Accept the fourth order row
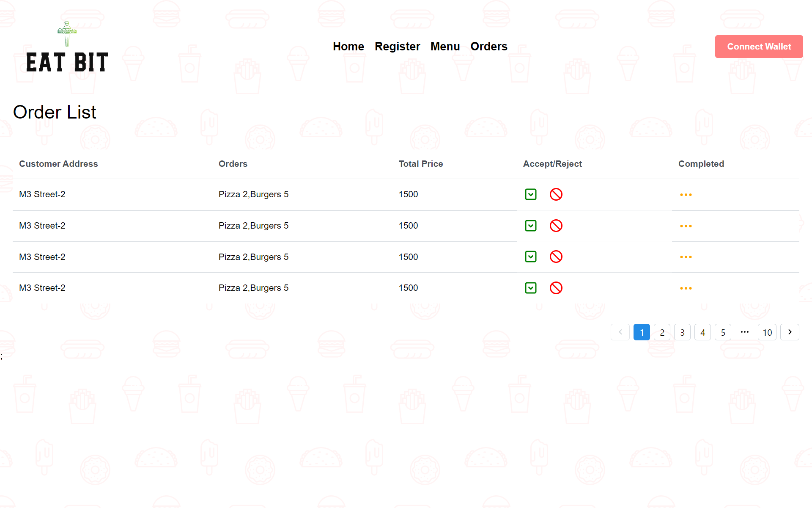This screenshot has width=812, height=508. 530,288
